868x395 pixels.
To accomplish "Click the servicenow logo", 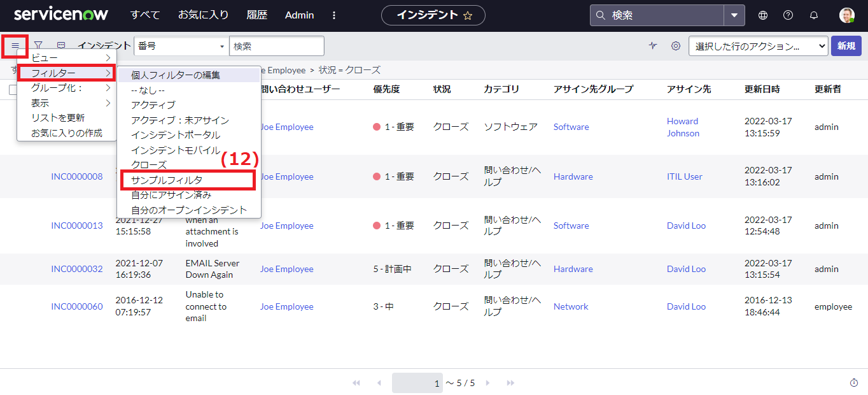I will (60, 13).
